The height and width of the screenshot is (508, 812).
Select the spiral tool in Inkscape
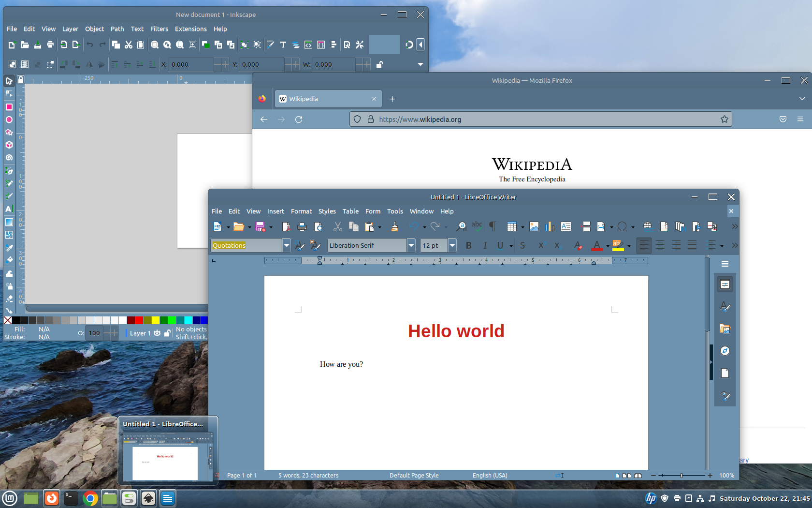click(9, 158)
